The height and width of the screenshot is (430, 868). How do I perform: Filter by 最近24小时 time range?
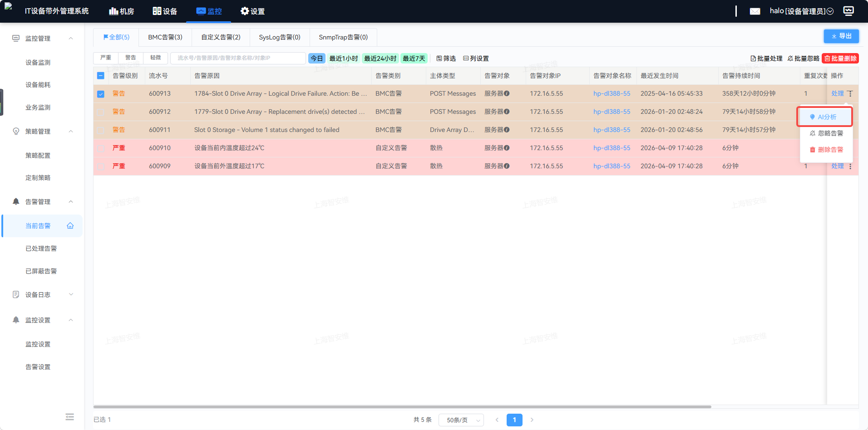click(x=380, y=59)
